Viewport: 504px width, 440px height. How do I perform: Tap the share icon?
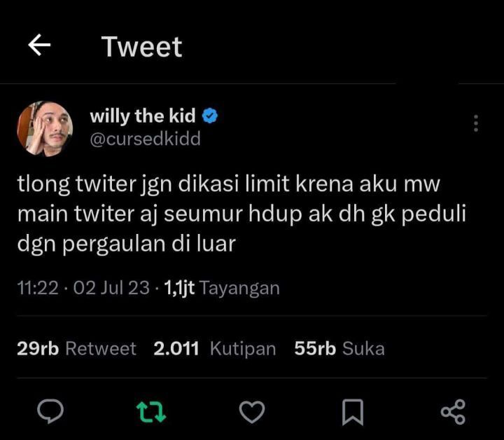coord(453,412)
